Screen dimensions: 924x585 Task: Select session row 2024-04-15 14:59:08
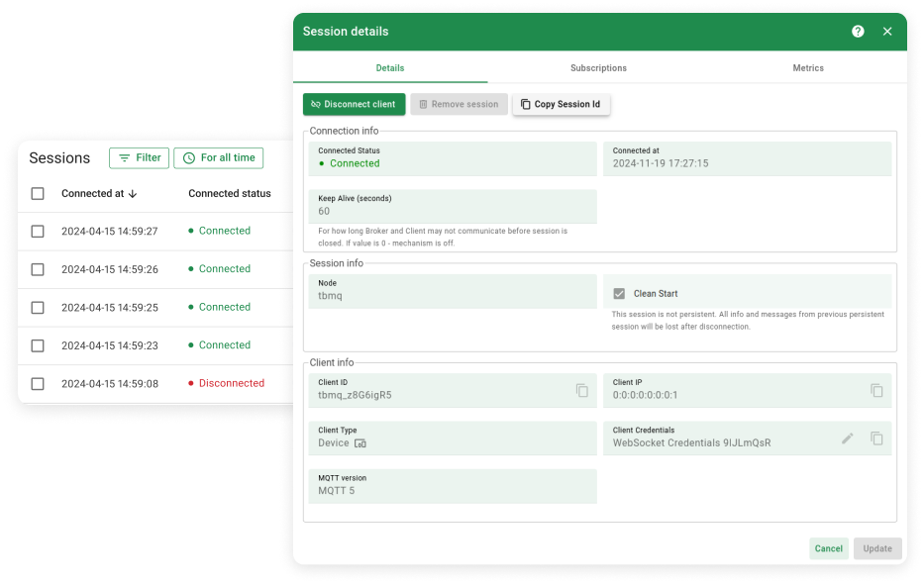click(38, 384)
